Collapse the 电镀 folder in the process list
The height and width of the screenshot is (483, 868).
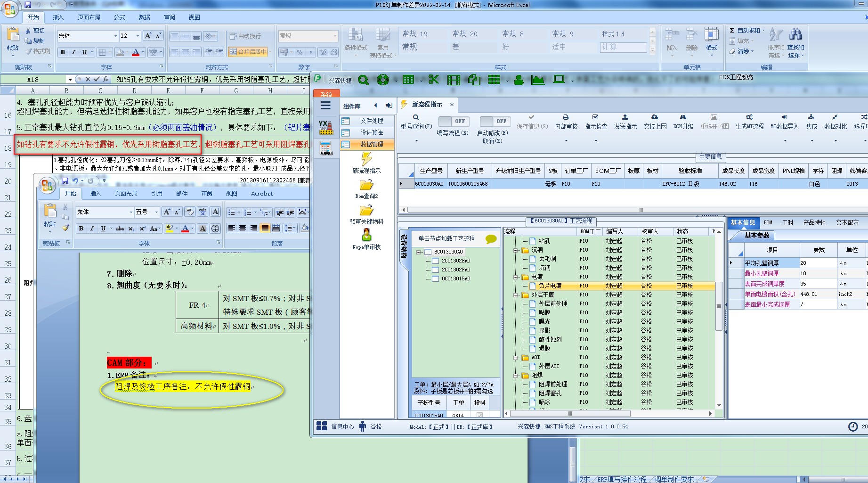516,277
